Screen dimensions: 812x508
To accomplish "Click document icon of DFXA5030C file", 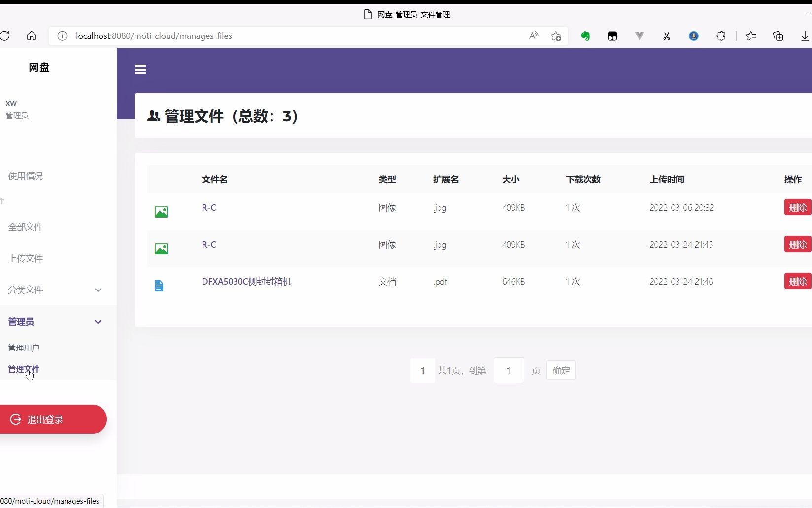I will [x=159, y=286].
